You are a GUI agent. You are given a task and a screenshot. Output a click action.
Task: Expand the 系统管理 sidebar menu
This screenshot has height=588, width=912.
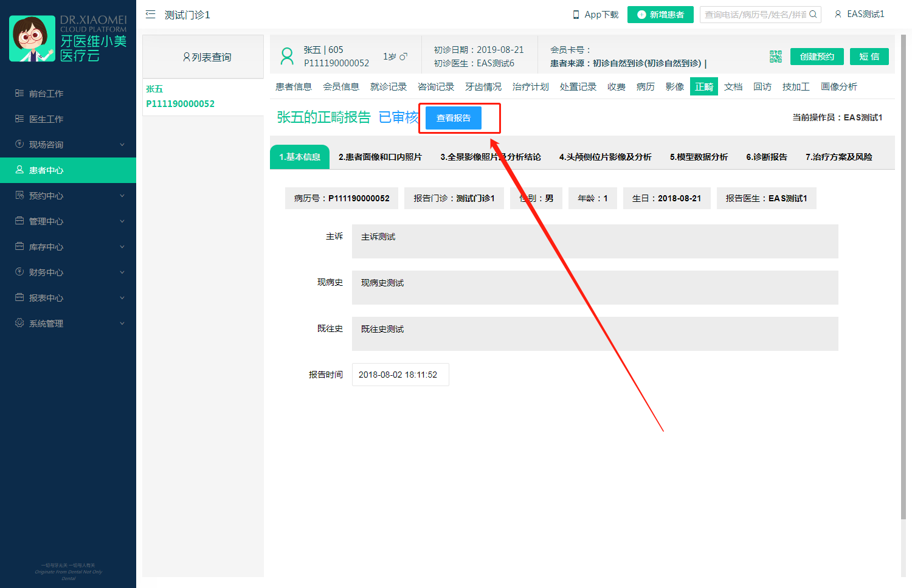(x=67, y=323)
